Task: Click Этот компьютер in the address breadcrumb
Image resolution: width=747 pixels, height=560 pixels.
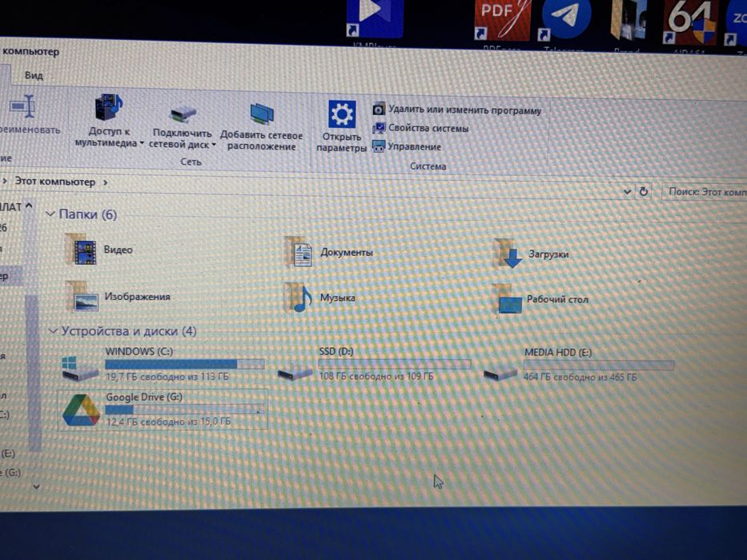Action: (x=55, y=182)
